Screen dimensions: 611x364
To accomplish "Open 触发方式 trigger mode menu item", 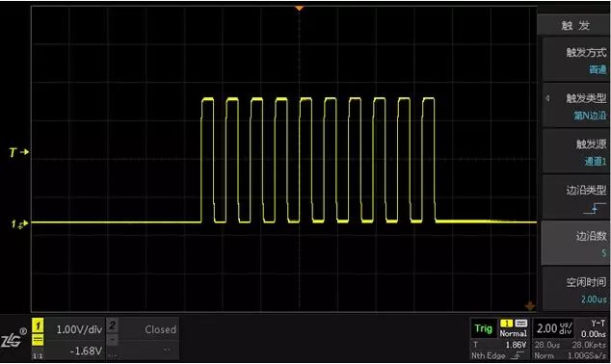I will (x=575, y=60).
